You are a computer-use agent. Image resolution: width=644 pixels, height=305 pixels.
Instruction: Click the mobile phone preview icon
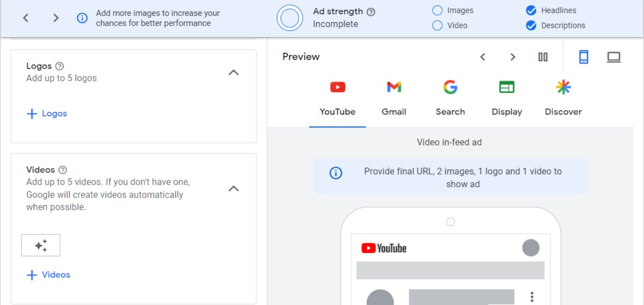(584, 57)
